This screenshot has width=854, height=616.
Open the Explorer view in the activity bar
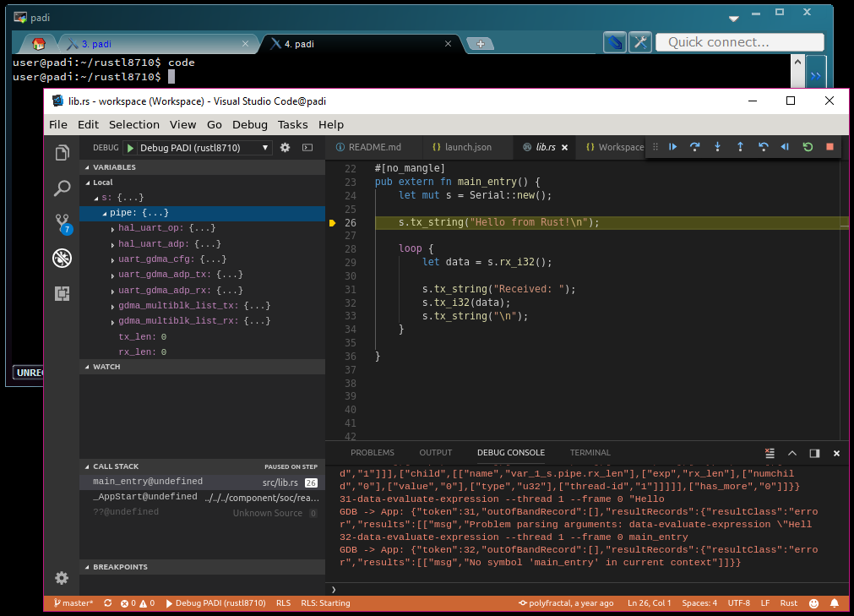click(x=63, y=153)
